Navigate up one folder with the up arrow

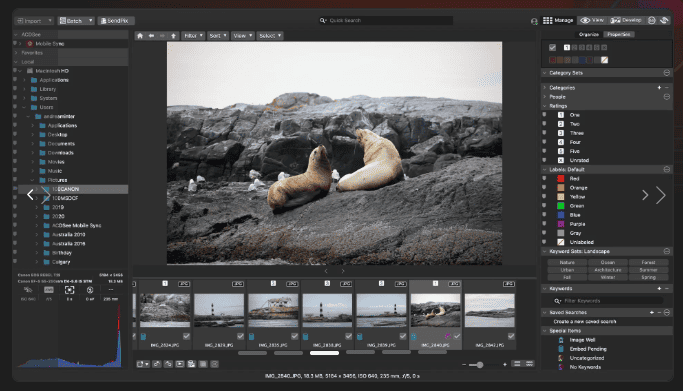pos(173,36)
